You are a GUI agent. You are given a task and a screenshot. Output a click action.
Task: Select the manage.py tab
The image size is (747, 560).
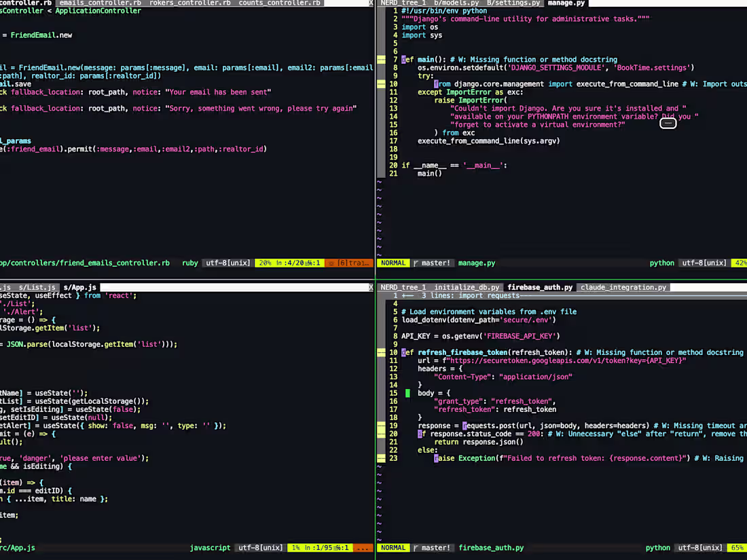566,3
